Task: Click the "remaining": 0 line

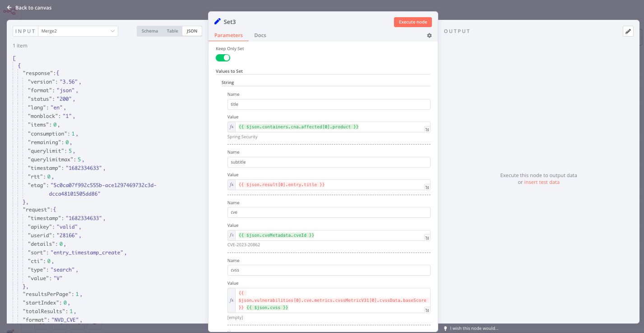Action: 51,142
